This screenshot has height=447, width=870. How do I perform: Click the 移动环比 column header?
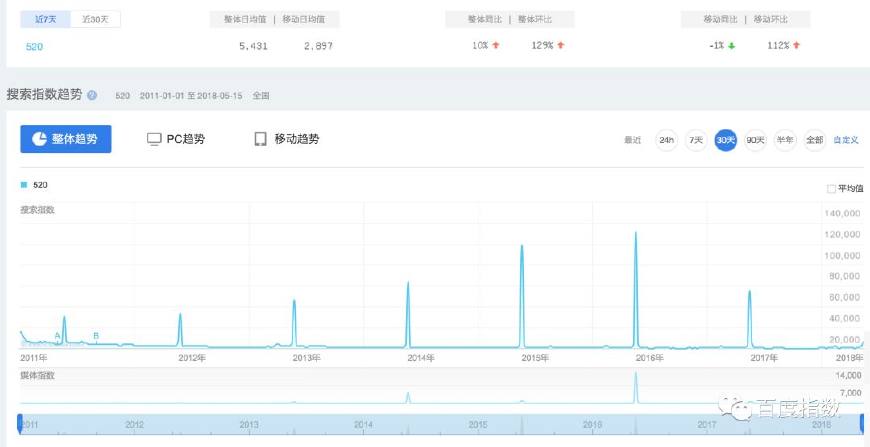coord(771,19)
